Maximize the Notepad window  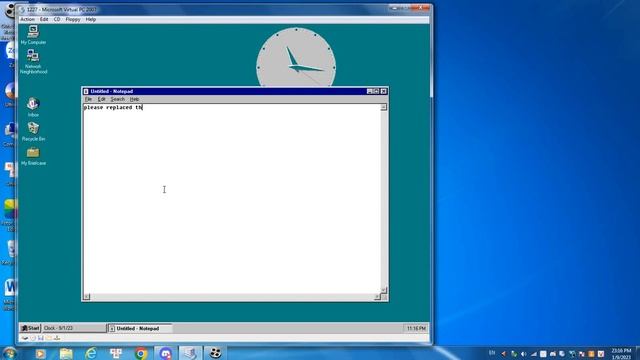click(x=376, y=91)
